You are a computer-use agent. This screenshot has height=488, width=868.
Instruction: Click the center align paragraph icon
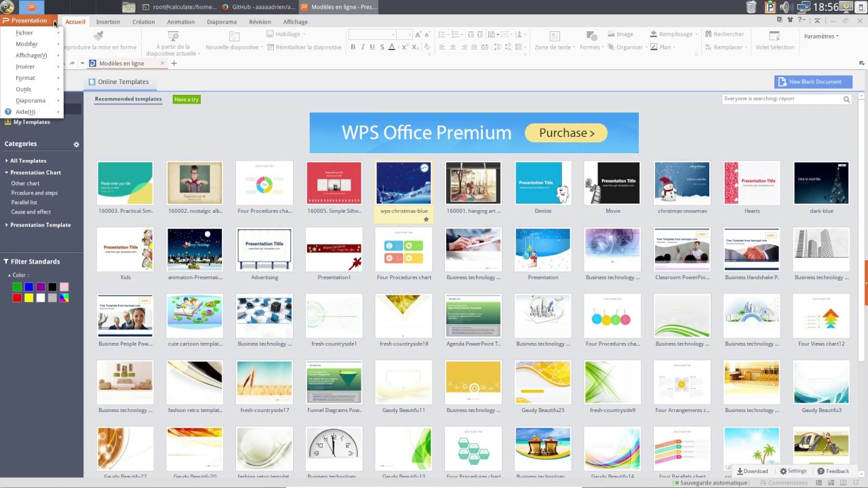click(x=454, y=47)
